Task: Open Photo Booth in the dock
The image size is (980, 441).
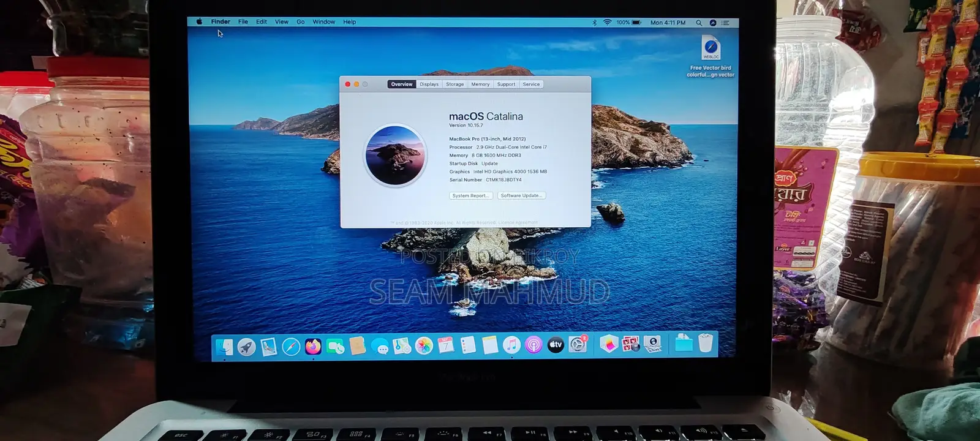Action: point(630,344)
